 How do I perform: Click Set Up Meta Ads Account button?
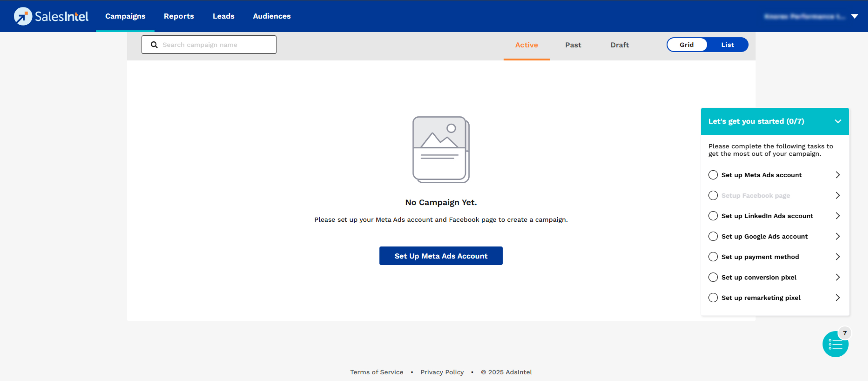[x=441, y=256]
